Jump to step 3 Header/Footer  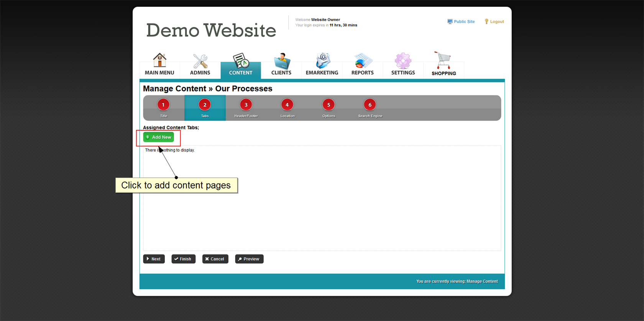[246, 105]
